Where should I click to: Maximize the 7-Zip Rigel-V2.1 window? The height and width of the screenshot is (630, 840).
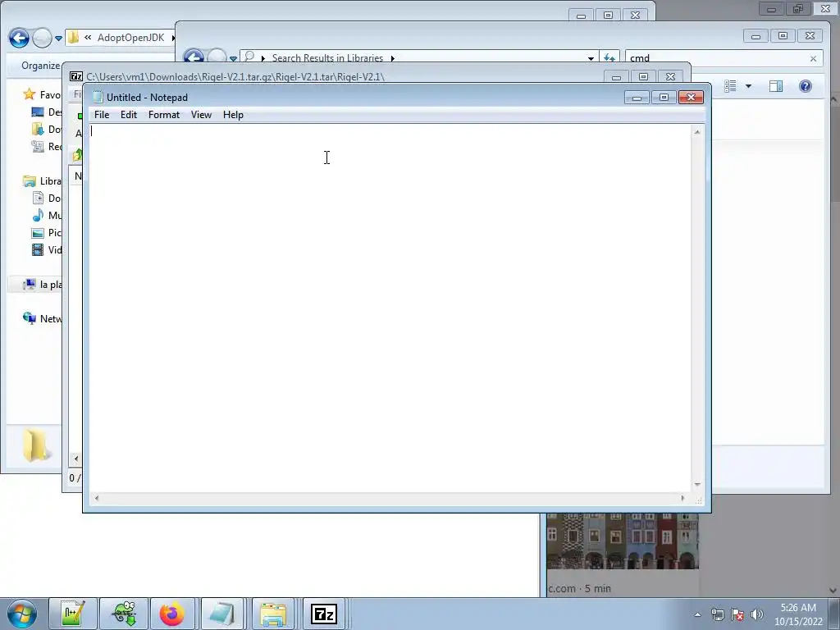pos(643,77)
